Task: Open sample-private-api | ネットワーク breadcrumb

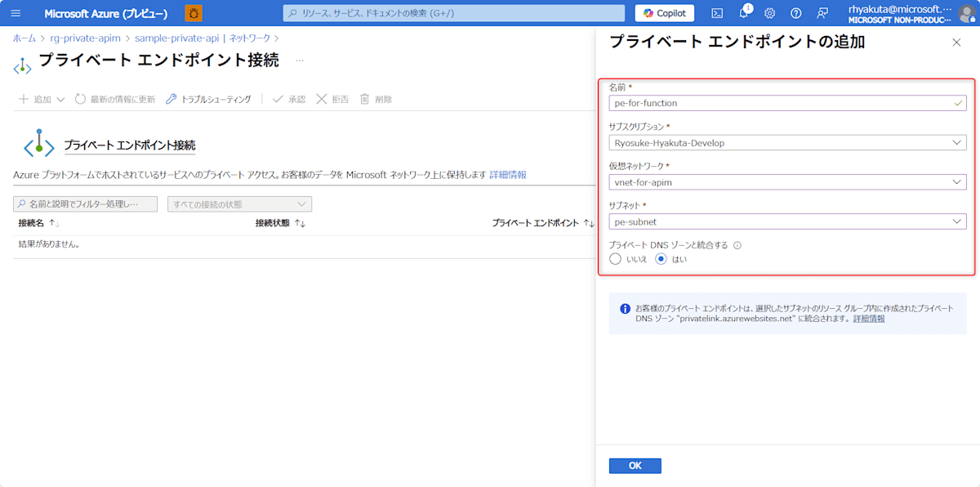Action: click(x=203, y=38)
